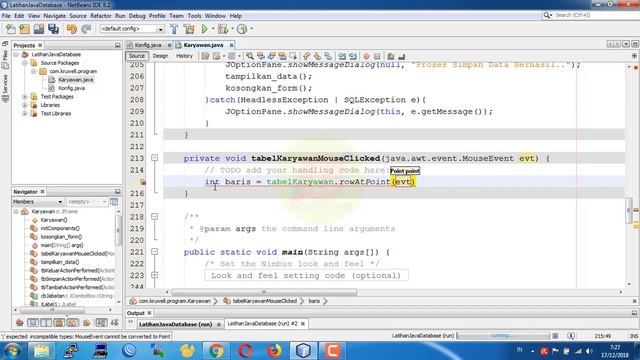Click com.kruwell.program.Karyawan in the breadcrumb bar
The height and width of the screenshot is (360, 640).
[x=175, y=301]
